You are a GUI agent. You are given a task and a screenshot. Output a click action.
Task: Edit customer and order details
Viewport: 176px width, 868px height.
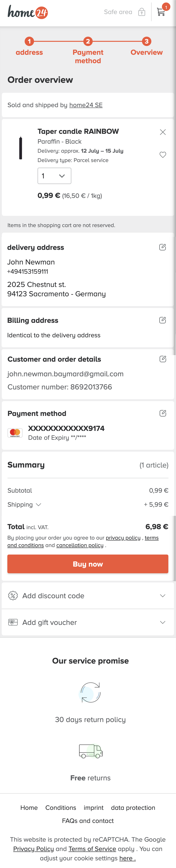pyautogui.click(x=163, y=359)
